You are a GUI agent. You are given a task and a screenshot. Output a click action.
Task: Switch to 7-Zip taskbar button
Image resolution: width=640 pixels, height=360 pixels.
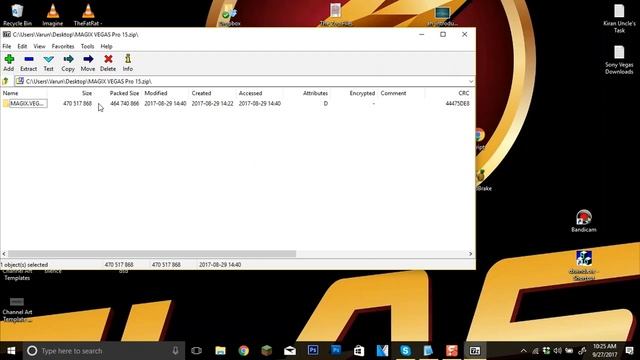(475, 351)
